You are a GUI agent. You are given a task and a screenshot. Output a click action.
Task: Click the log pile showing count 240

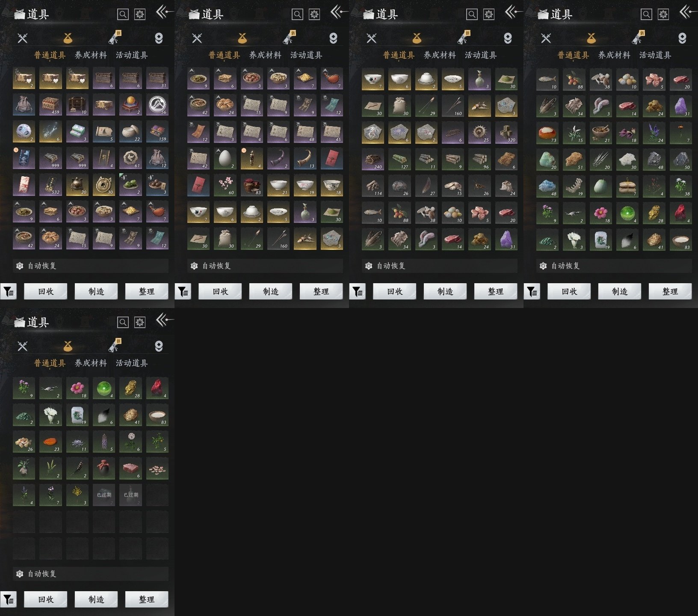tap(373, 159)
